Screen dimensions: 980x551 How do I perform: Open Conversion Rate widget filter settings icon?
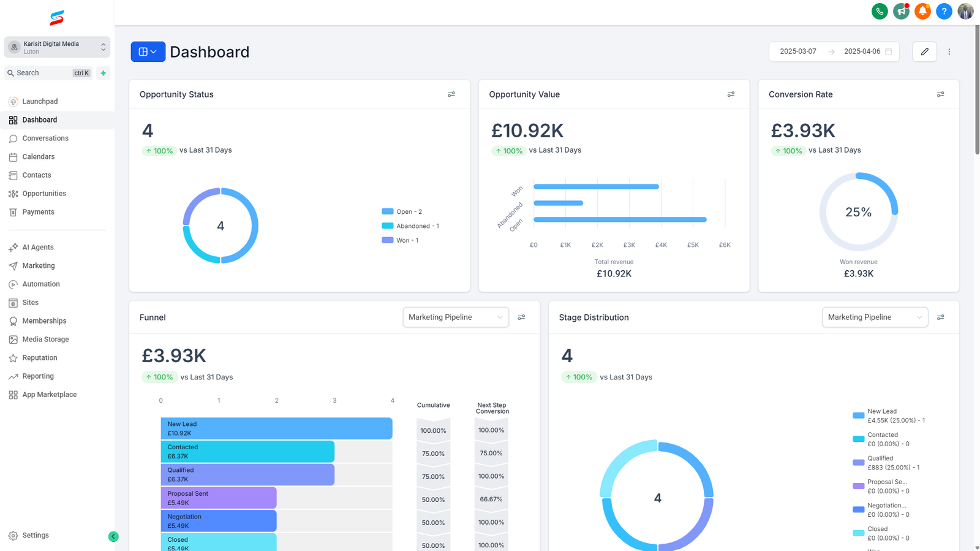coord(940,94)
